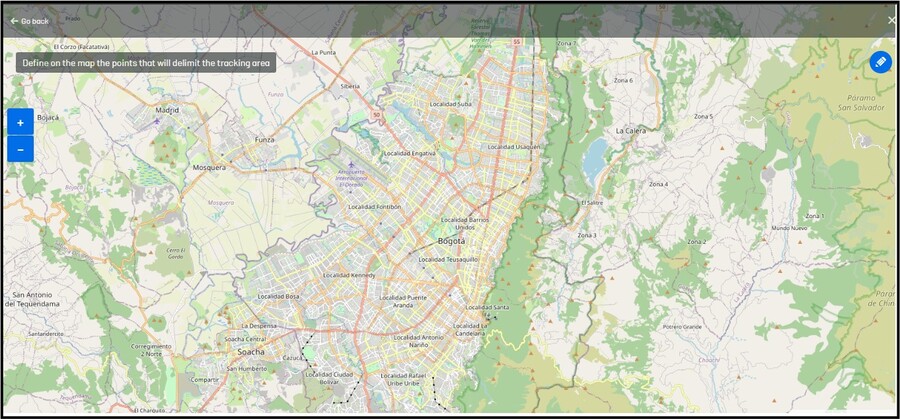Click the Páramo San Salvador label

[858, 103]
